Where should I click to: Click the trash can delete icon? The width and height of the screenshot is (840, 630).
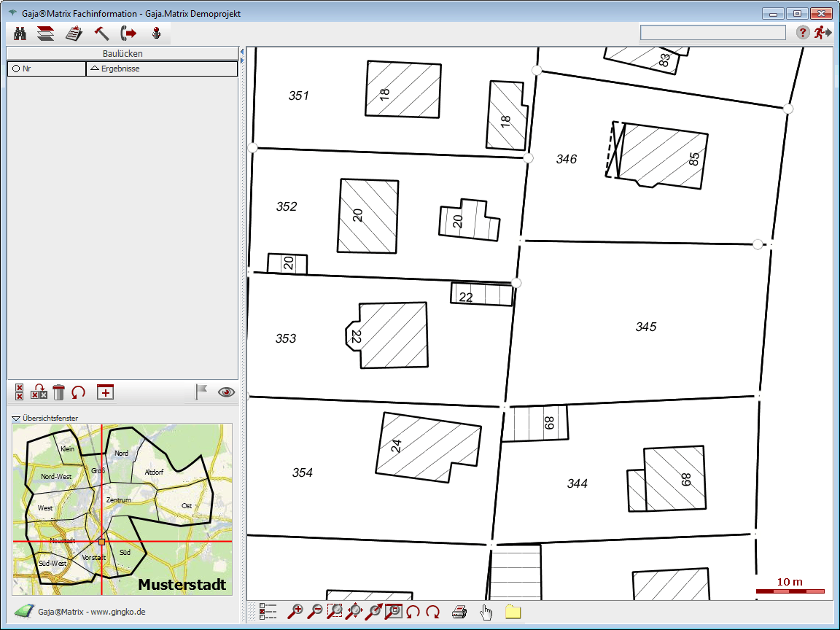tap(59, 392)
